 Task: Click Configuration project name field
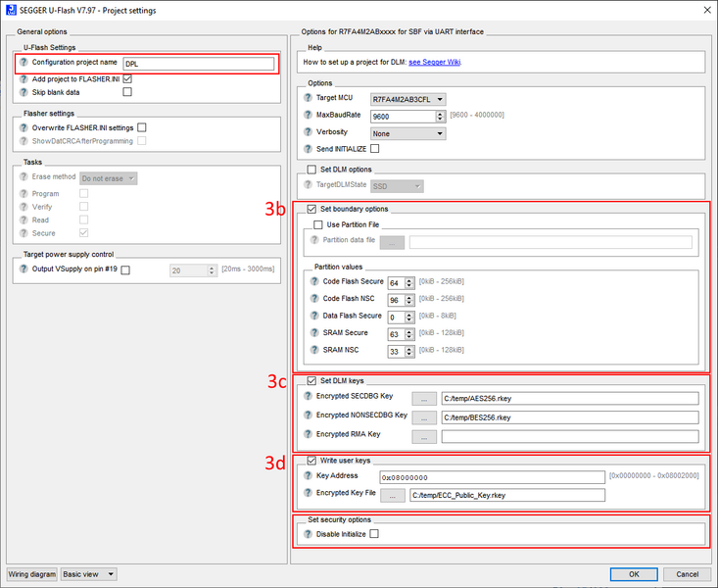pyautogui.click(x=199, y=64)
